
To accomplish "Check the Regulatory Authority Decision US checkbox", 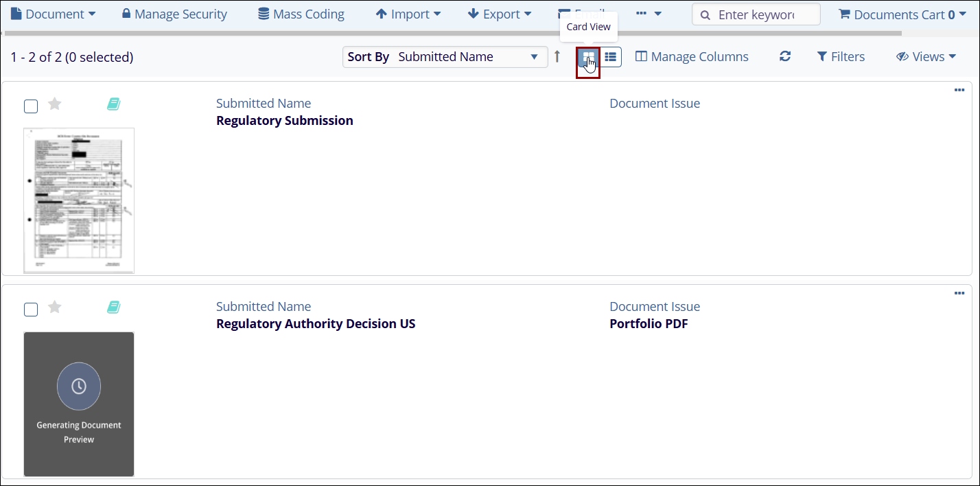I will (31, 309).
